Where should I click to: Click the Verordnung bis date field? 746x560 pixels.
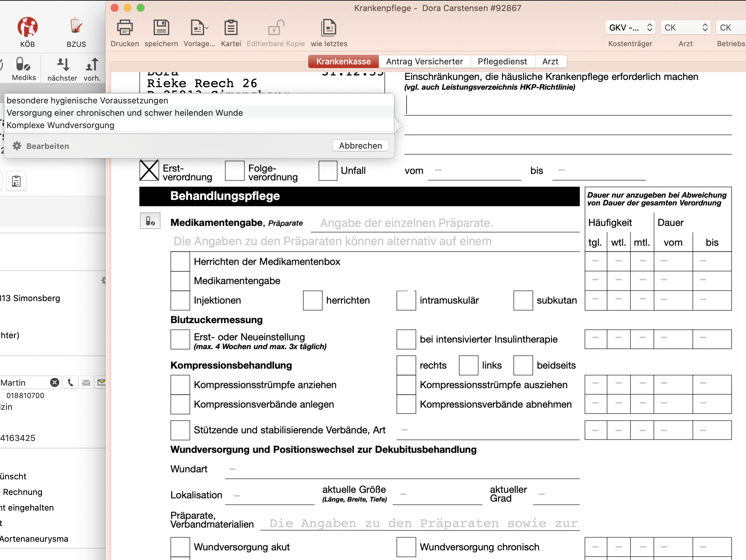599,171
